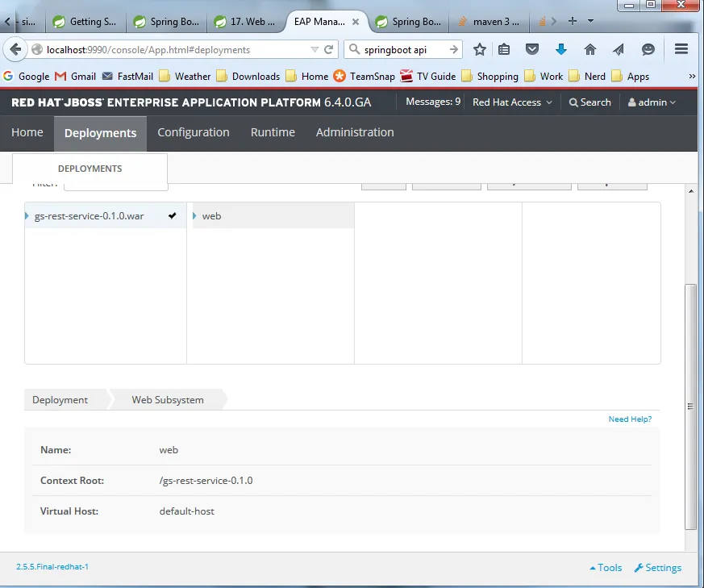704x588 pixels.
Task: Open the Nerd bookmarks folder
Action: click(587, 77)
